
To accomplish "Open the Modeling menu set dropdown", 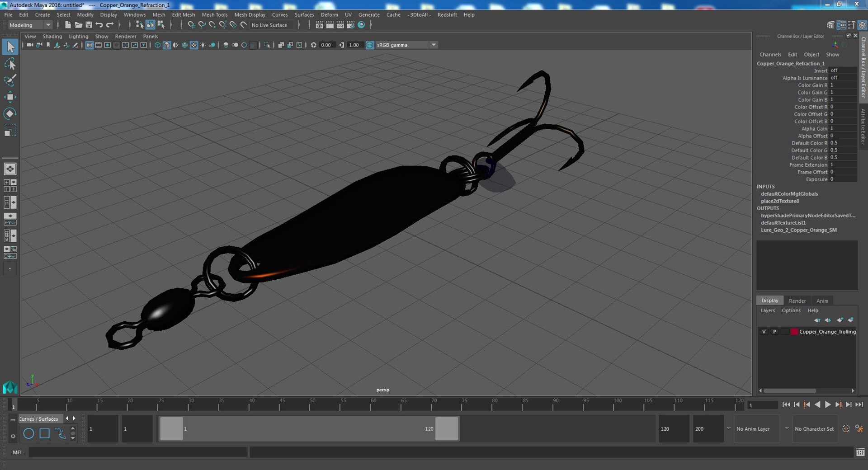I will pos(30,25).
